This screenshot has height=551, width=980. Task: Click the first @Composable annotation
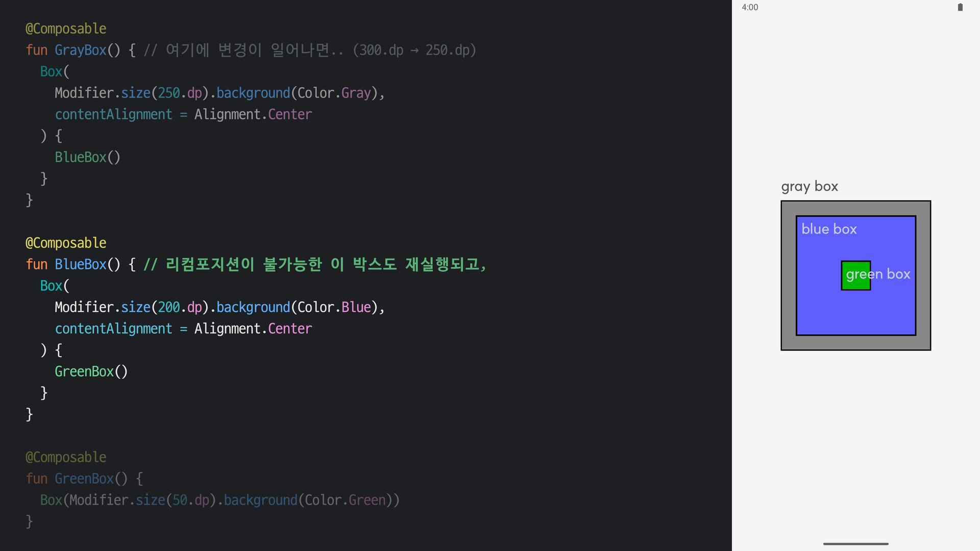(x=66, y=29)
